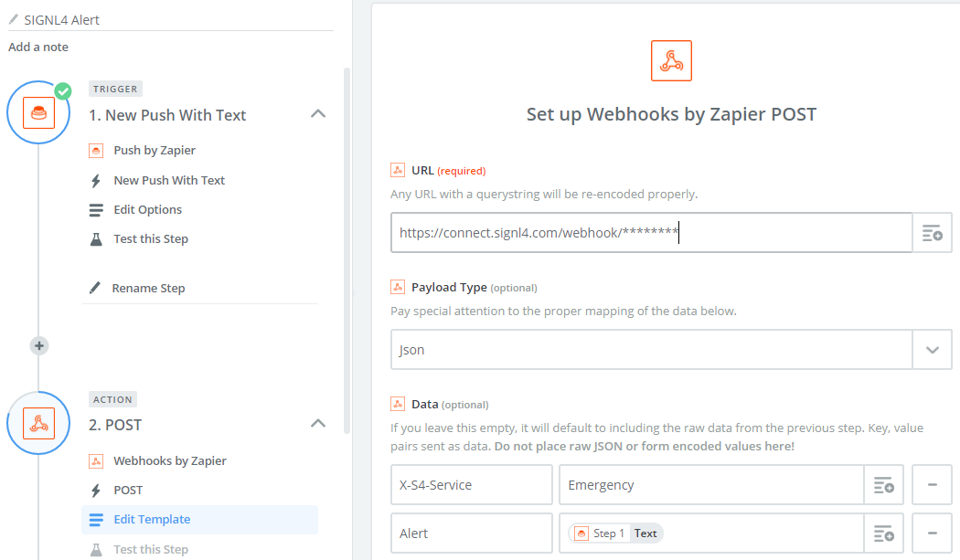Open the Webhooks action step circle icon
Viewport: 960px width, 560px height.
[38, 423]
